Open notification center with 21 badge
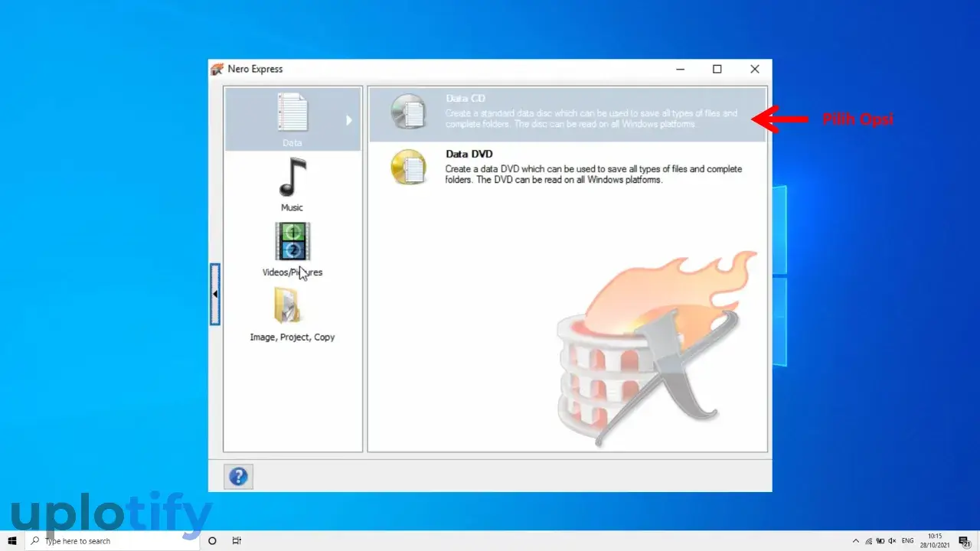This screenshot has width=980, height=551. tap(965, 541)
